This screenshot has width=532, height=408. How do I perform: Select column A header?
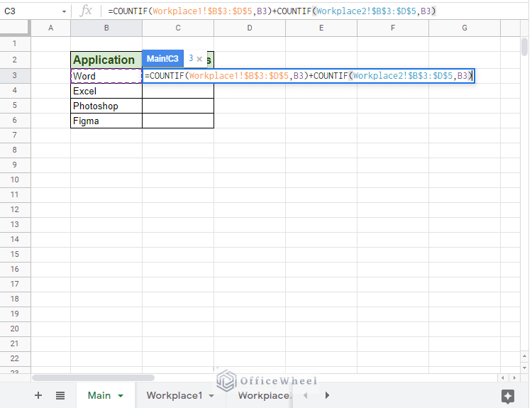pyautogui.click(x=50, y=28)
